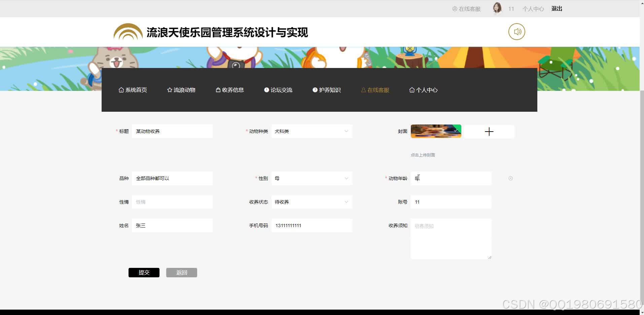Click the clear icon next to 动物年龄 field

coord(510,178)
